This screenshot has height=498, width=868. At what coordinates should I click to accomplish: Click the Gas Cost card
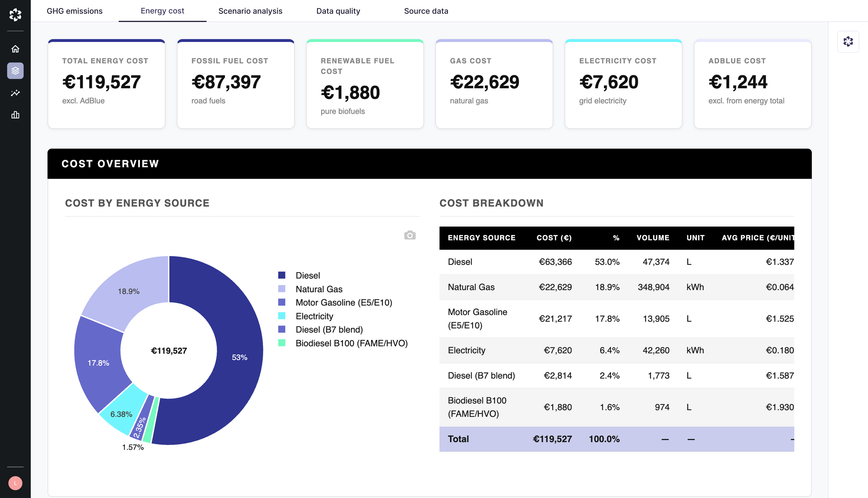pos(494,84)
